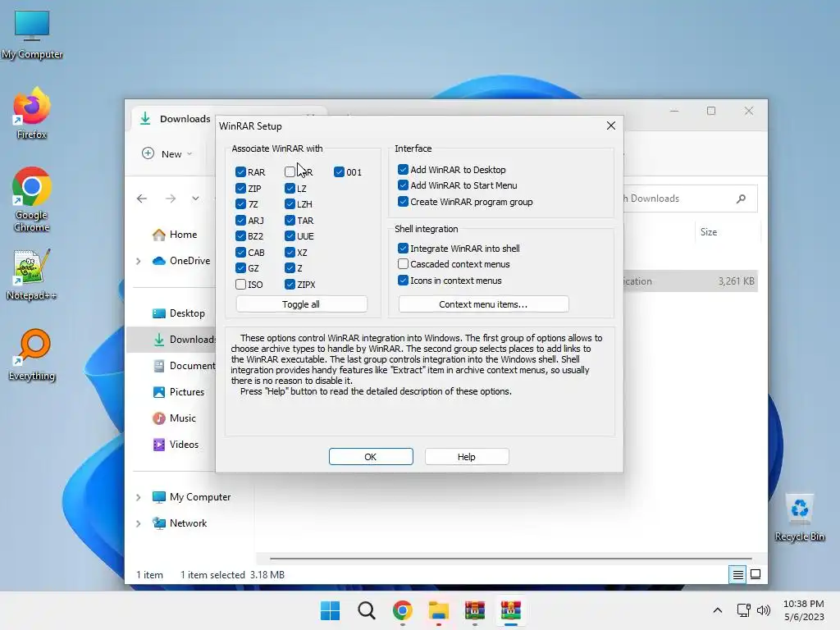Uncheck LZH association checkbox

pyautogui.click(x=290, y=204)
